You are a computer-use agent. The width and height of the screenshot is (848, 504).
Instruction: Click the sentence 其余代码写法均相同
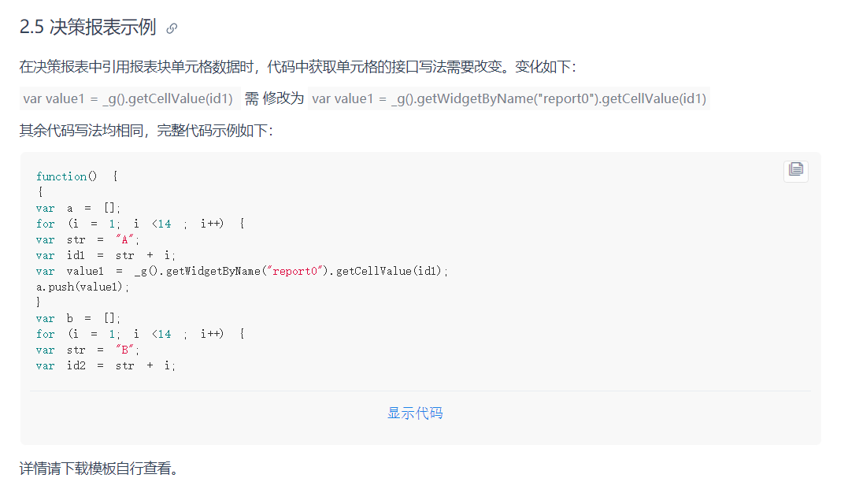coord(146,130)
